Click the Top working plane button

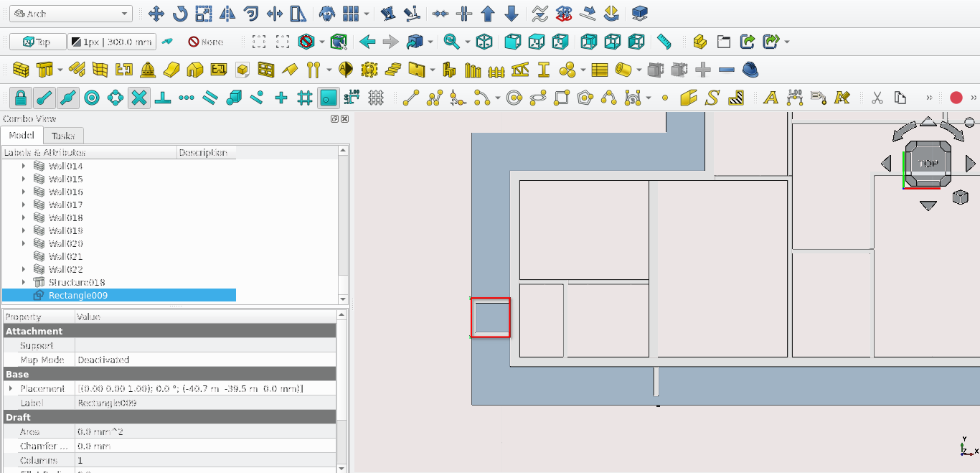(37, 42)
